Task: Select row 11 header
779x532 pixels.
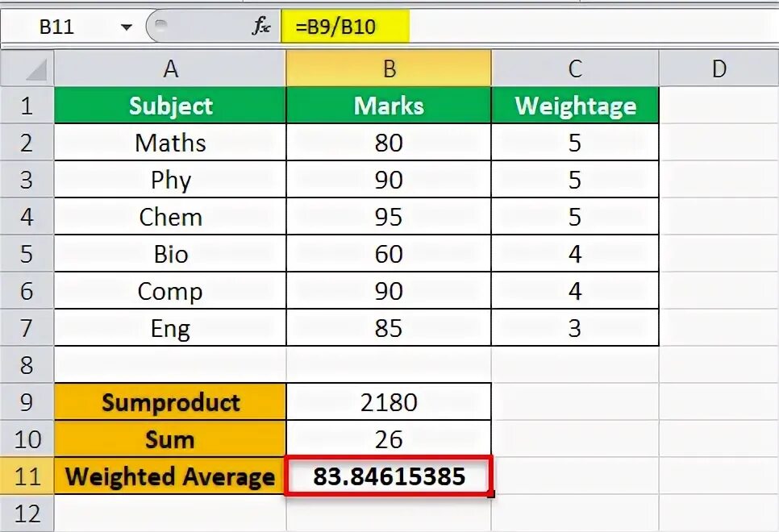Action: tap(27, 476)
